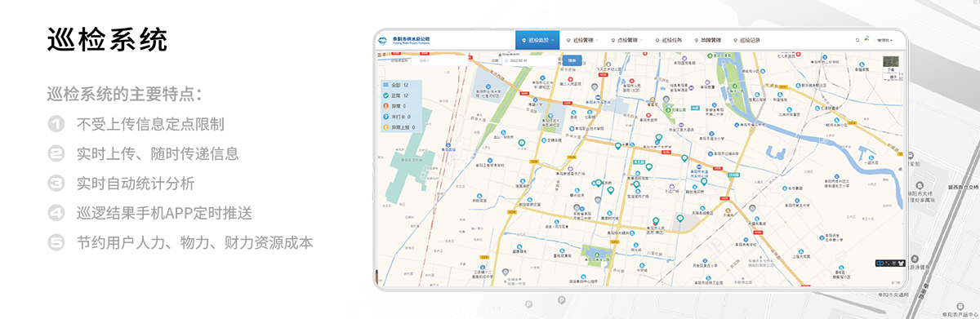Click the refresh icon in header

[x=857, y=39]
